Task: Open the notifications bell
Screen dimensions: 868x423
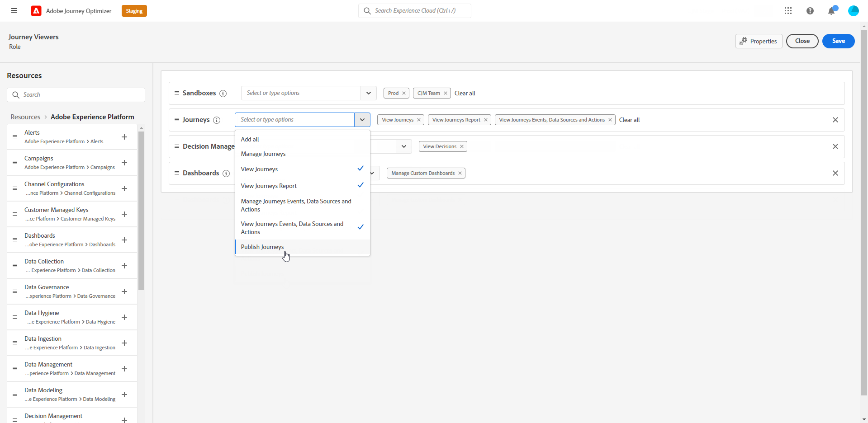Action: [831, 11]
